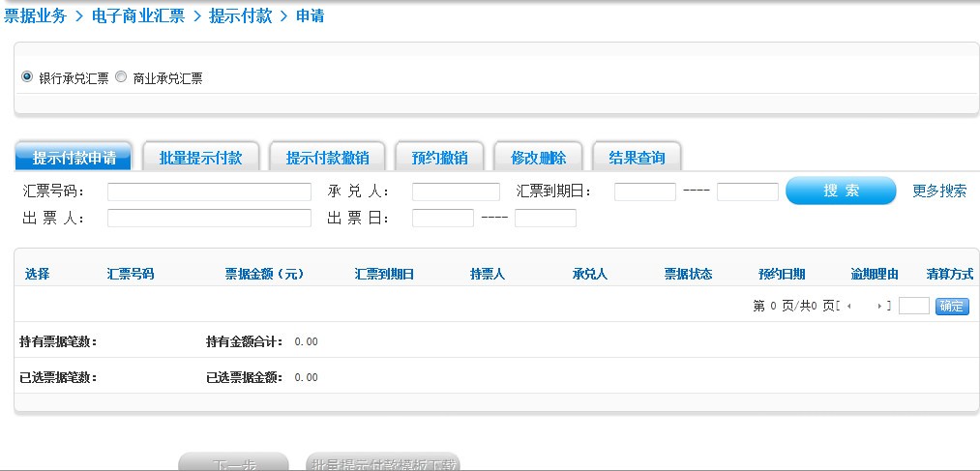Viewport: 980px width, 471px height.
Task: Click the previous page arrow in pagination
Action: coord(849,307)
